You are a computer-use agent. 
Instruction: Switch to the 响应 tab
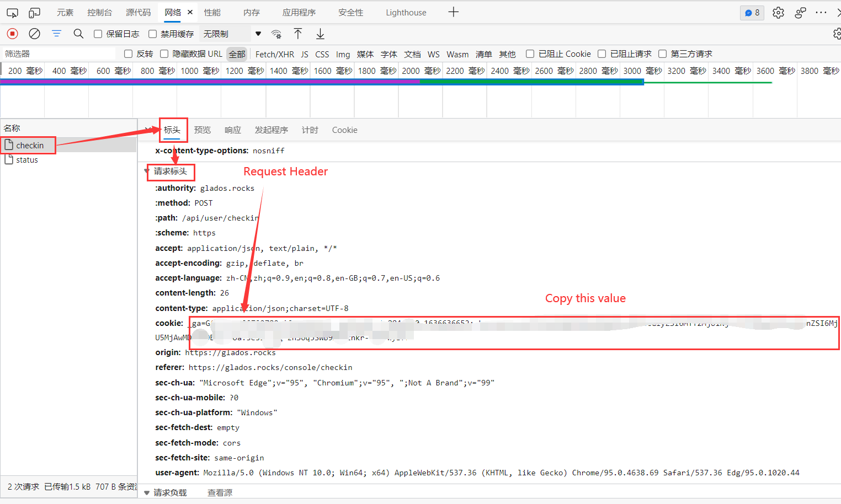tap(232, 130)
